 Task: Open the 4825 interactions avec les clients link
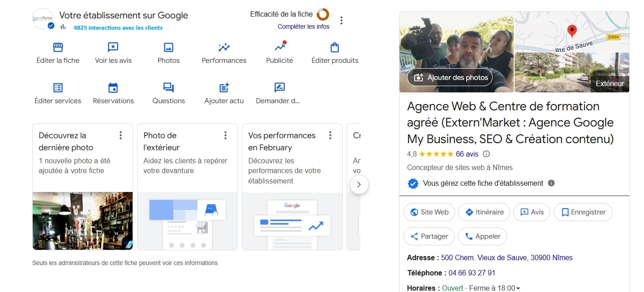coord(118,28)
